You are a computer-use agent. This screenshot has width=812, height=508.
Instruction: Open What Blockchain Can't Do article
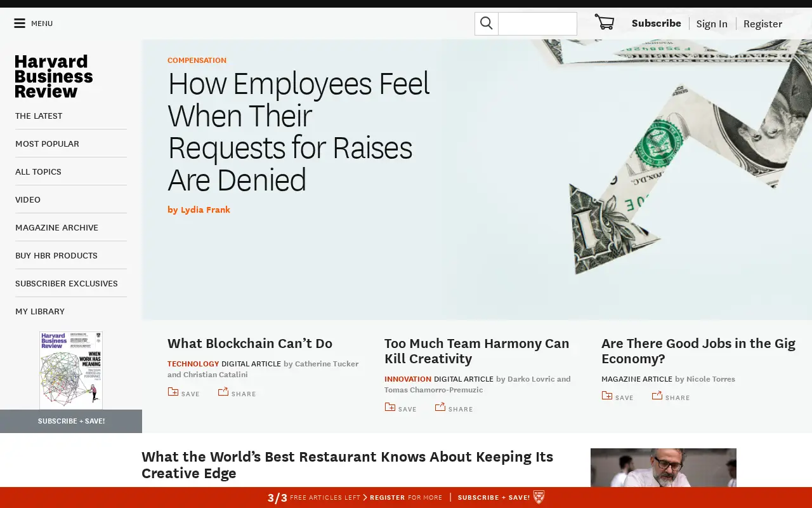point(250,343)
